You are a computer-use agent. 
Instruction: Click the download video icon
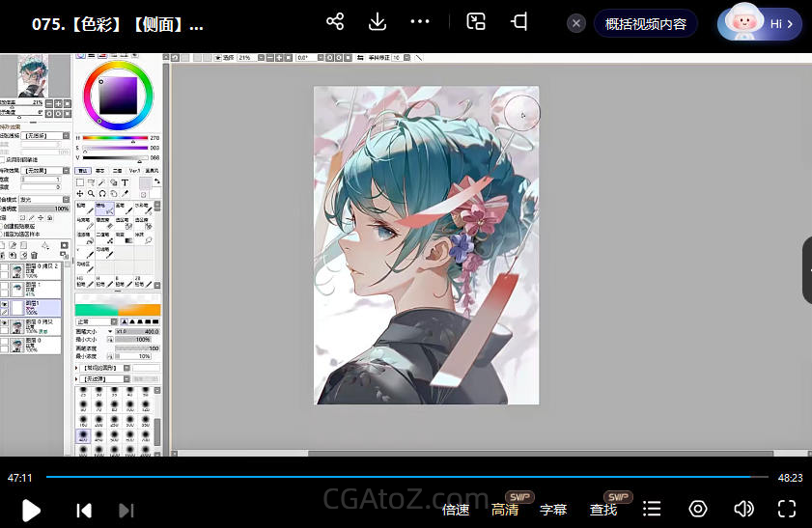coord(378,22)
